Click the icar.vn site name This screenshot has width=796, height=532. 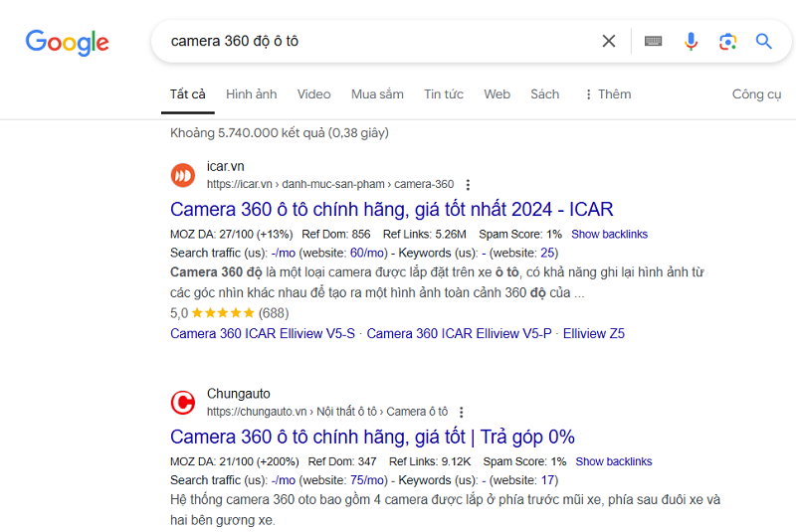(x=226, y=166)
